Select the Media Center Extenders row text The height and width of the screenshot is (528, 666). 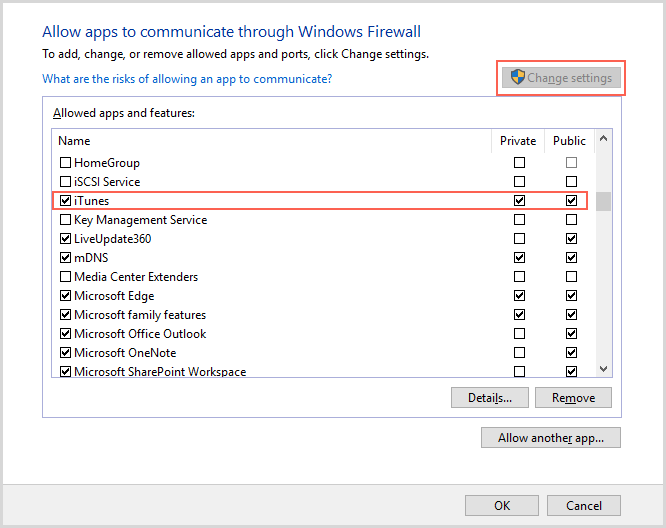(136, 277)
